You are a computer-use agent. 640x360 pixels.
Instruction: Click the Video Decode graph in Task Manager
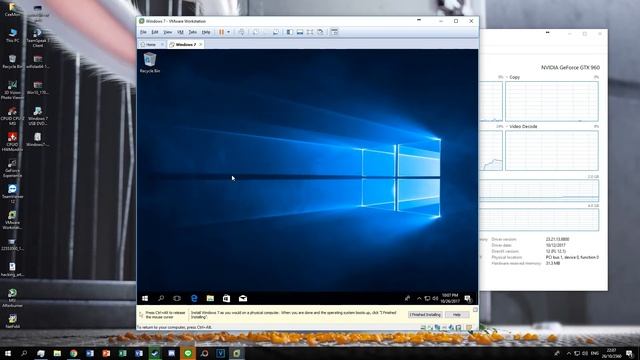coord(552,151)
